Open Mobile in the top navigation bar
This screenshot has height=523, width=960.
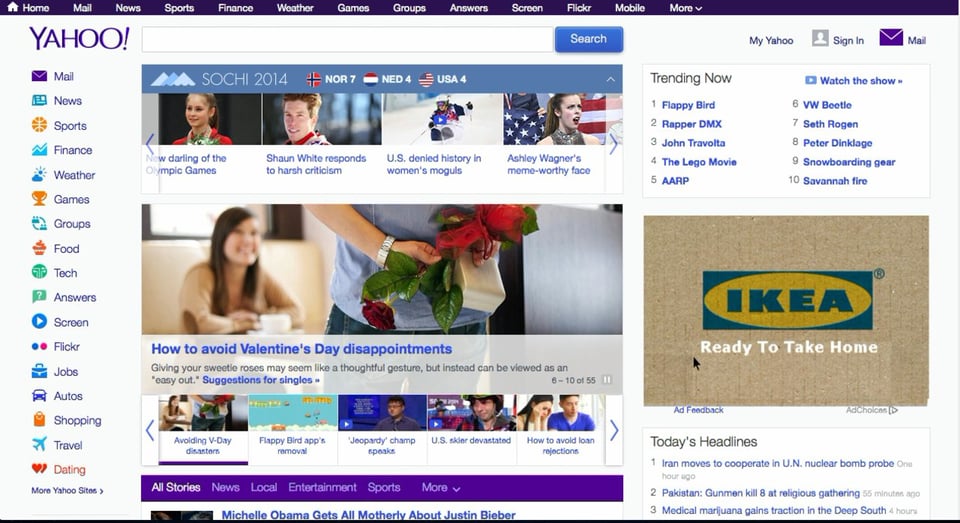629,8
